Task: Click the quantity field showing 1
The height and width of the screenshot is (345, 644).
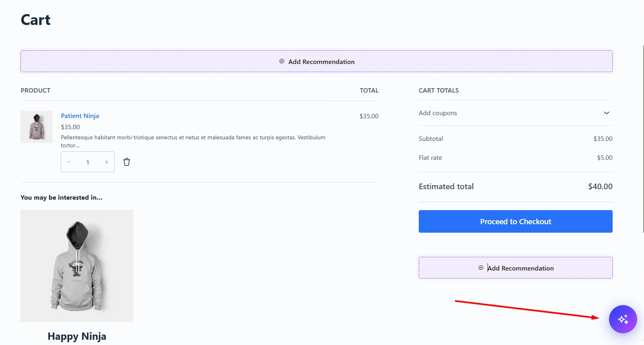Action: 88,162
